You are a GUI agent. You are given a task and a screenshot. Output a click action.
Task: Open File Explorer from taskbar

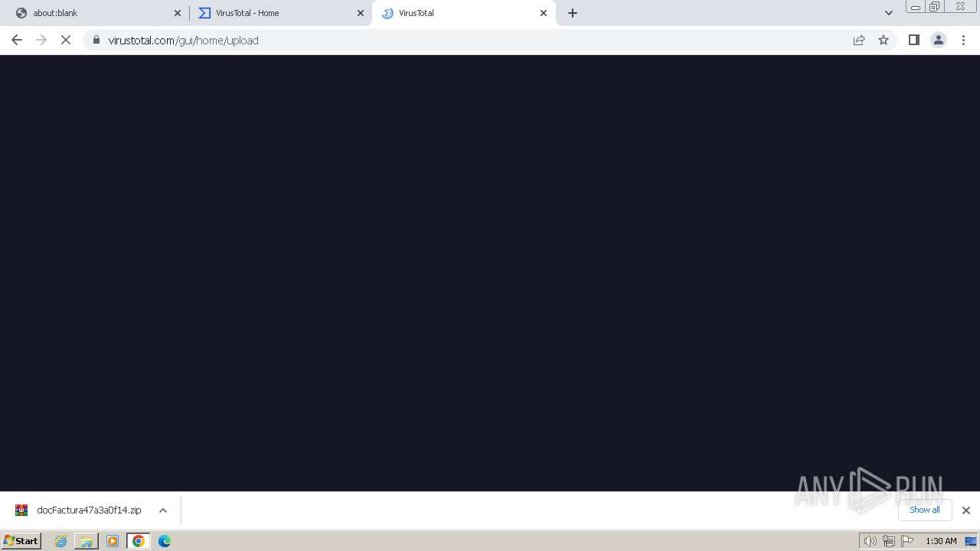[87, 541]
